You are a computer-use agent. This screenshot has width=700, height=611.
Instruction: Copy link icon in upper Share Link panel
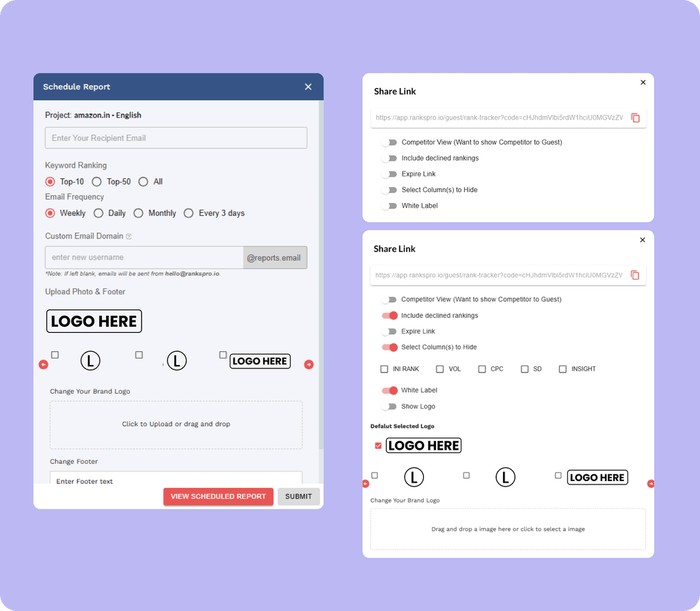pos(635,118)
